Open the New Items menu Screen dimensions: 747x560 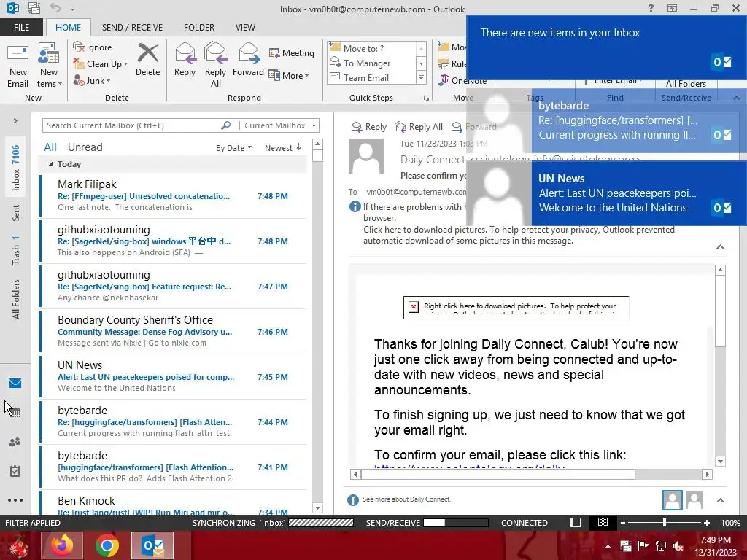click(x=49, y=66)
